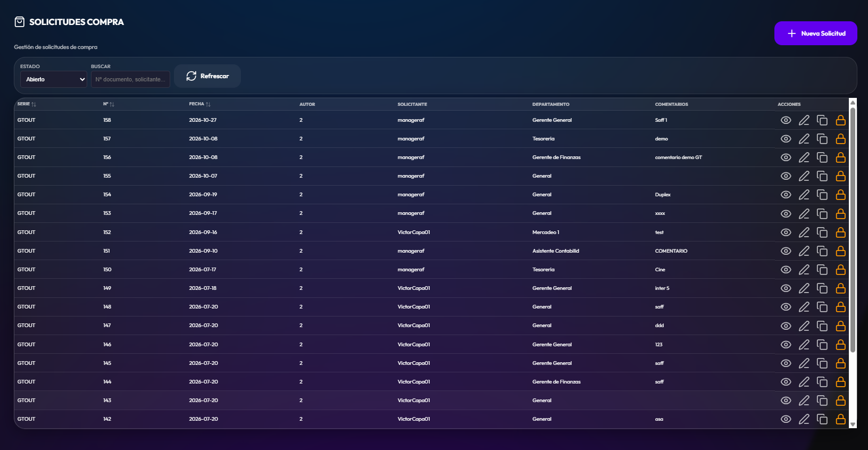Edit request 153 via the pencil icon
Viewport: 868px width, 450px height.
[804, 213]
